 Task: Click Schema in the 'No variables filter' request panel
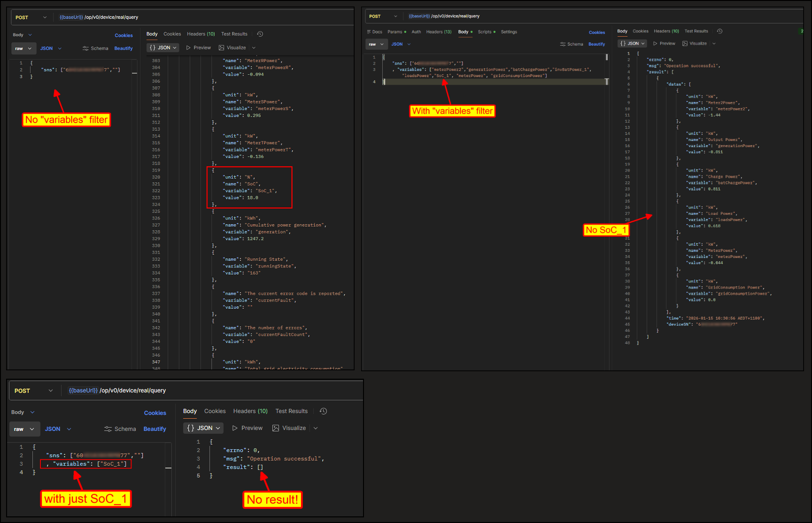(95, 48)
